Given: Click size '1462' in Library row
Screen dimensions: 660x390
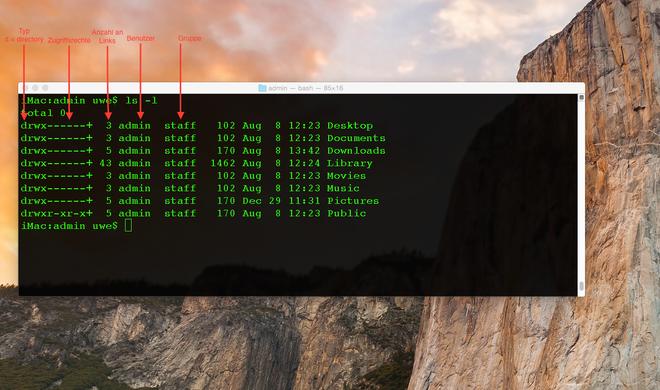Looking at the screenshot, I should pyautogui.click(x=223, y=163).
